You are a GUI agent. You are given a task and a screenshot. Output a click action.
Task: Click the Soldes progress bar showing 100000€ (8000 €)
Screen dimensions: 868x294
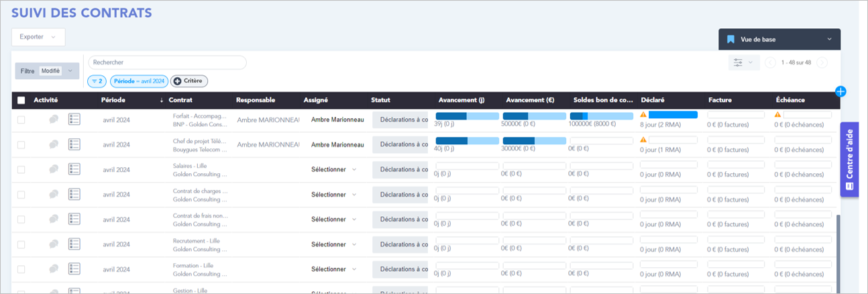(x=601, y=115)
